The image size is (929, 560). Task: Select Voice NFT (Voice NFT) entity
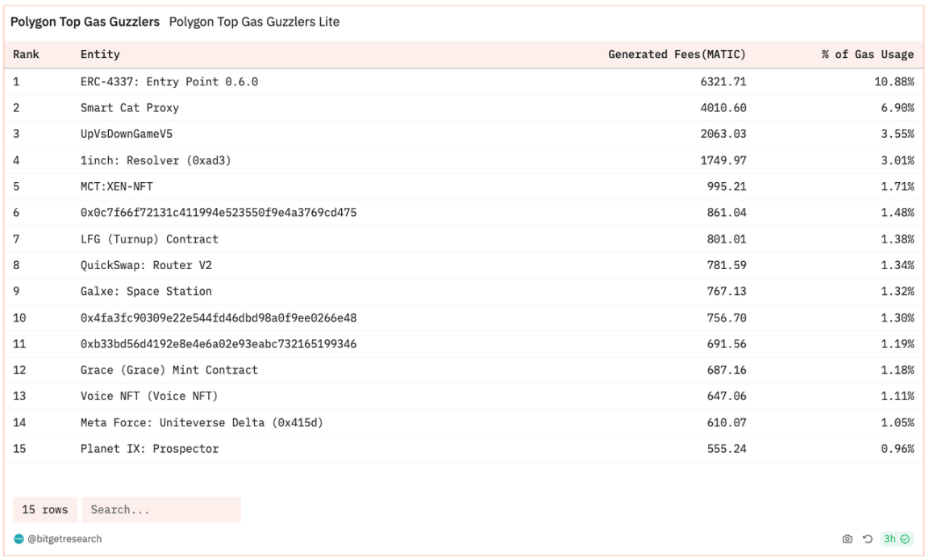[149, 396]
